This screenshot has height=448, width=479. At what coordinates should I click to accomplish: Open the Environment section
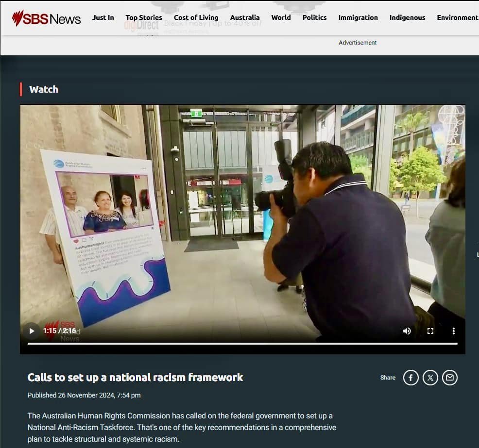[458, 17]
